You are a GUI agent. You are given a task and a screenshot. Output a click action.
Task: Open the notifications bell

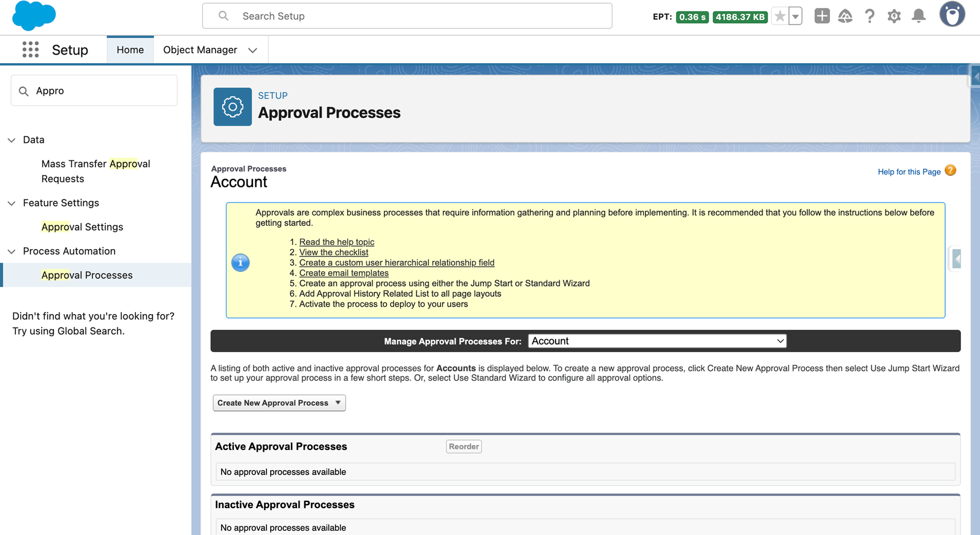tap(919, 17)
